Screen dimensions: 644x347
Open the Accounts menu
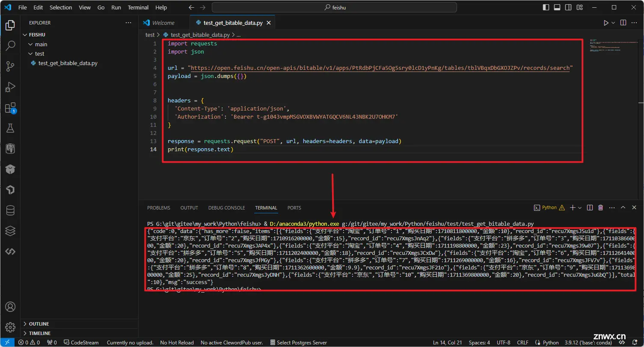point(10,307)
